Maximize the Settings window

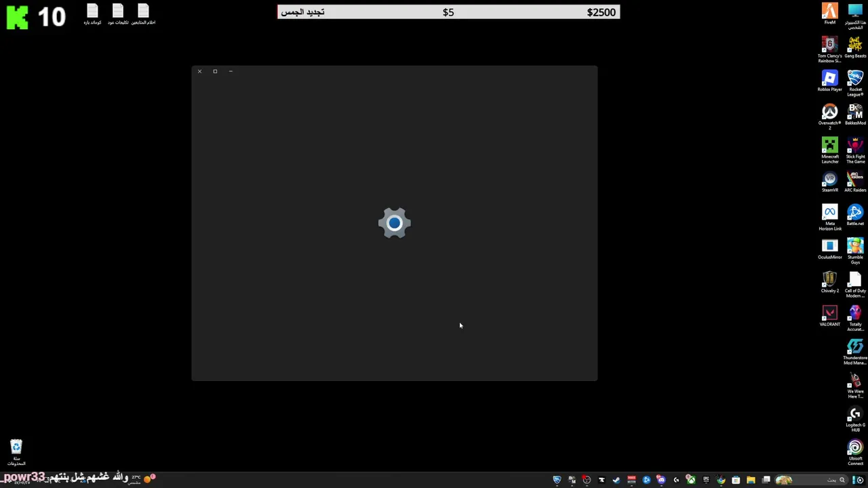pyautogui.click(x=215, y=71)
